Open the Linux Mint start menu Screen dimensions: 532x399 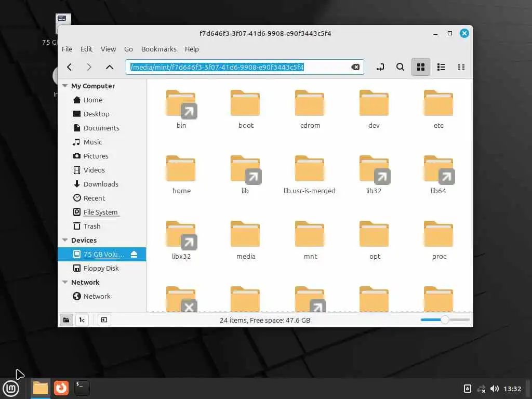pos(11,389)
